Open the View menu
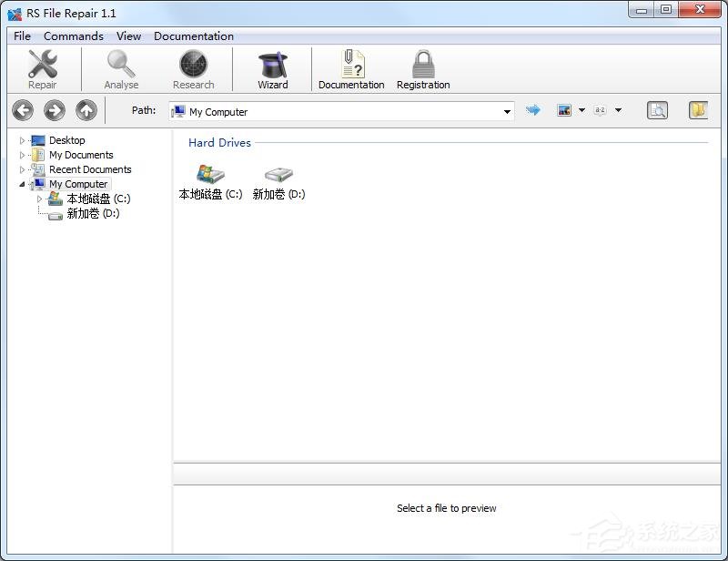Image resolution: width=728 pixels, height=561 pixels. coord(128,36)
